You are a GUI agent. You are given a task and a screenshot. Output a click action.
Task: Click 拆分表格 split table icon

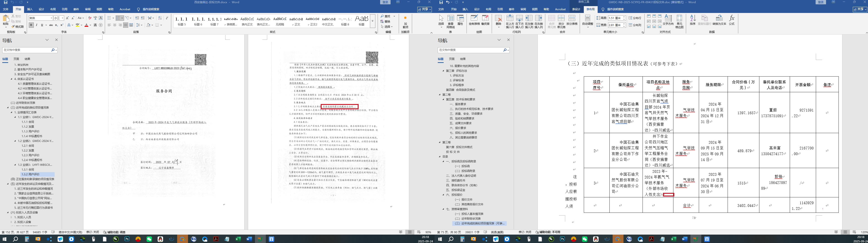[x=572, y=20]
